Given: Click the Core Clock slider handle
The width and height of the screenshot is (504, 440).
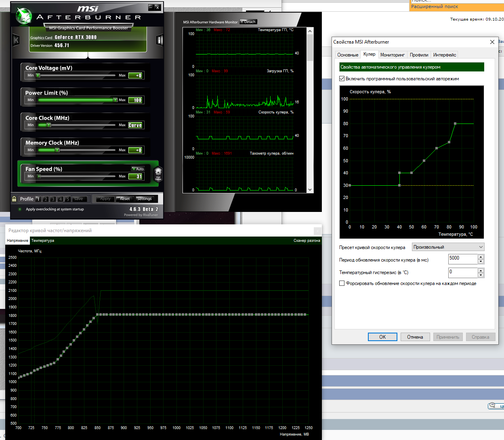Looking at the screenshot, I should tap(49, 125).
